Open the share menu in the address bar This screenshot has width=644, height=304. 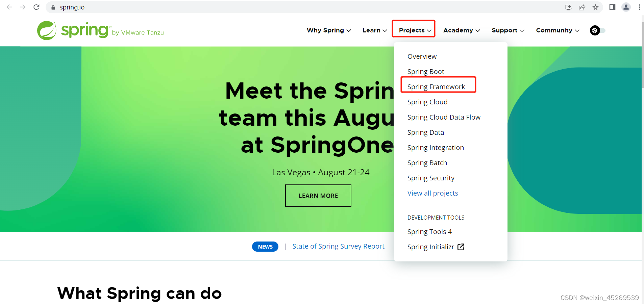coord(582,7)
